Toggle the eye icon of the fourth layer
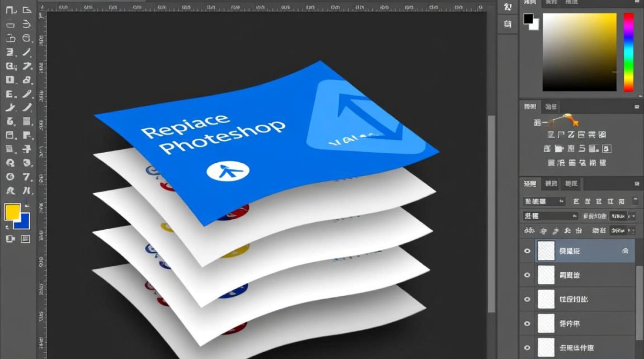This screenshot has height=359, width=644. point(527,324)
